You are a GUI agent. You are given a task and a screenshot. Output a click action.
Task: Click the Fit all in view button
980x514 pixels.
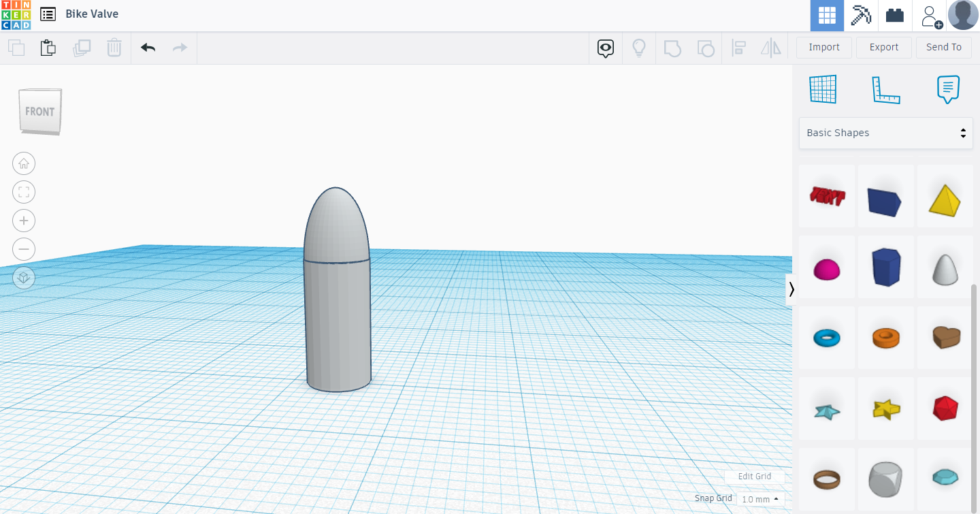[x=24, y=192]
